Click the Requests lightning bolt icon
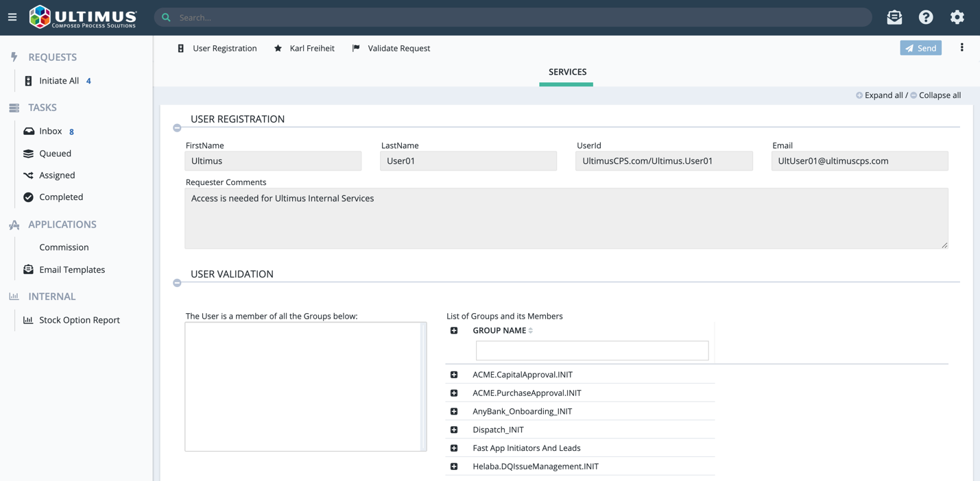The height and width of the screenshot is (481, 980). point(14,57)
